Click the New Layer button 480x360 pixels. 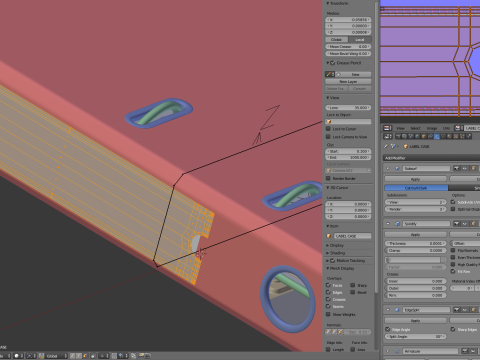click(348, 81)
